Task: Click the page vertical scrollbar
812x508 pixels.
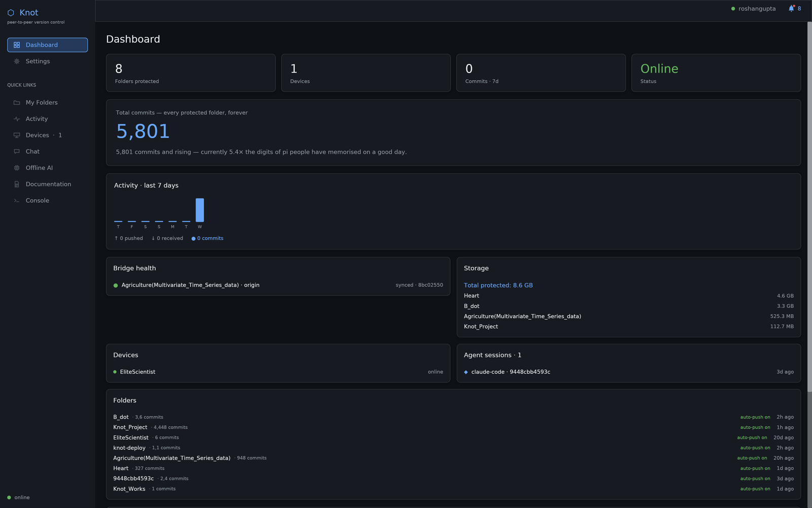Action: [809, 207]
